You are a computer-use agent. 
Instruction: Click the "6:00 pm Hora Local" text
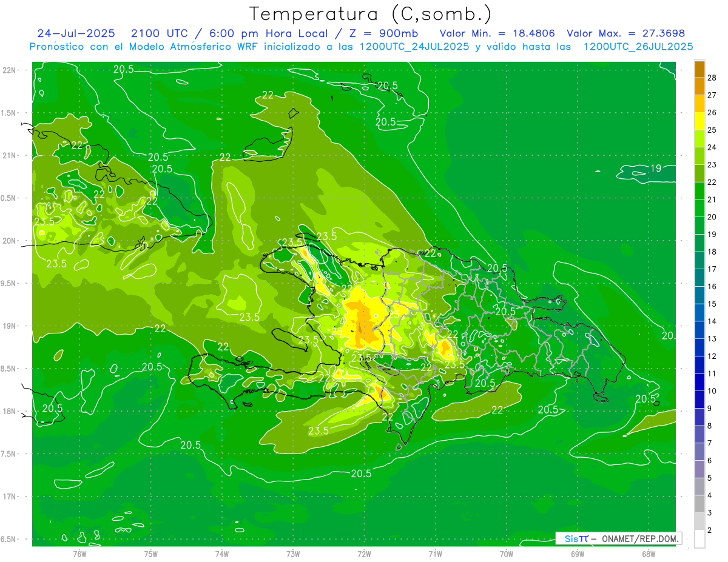(x=269, y=33)
